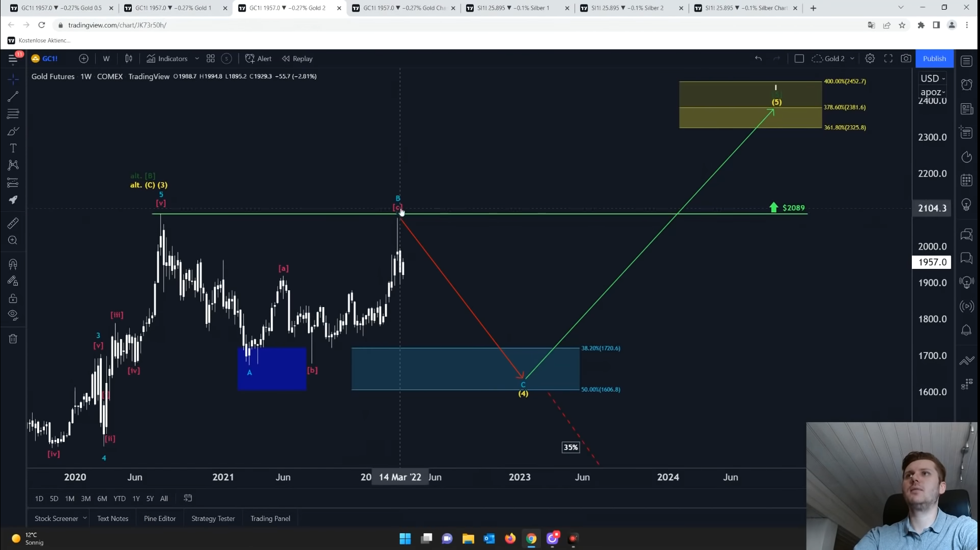The image size is (980, 550).
Task: Toggle magnet mode on
Action: (13, 264)
